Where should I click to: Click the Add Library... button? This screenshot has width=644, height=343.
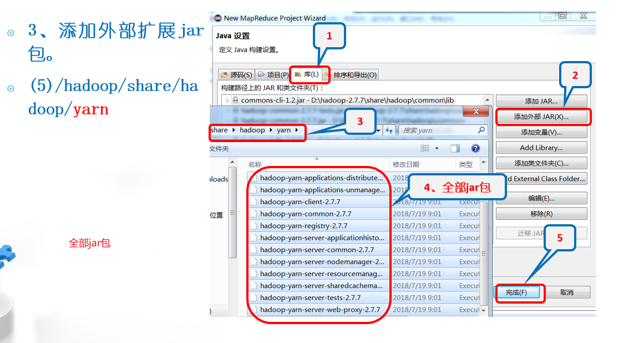point(541,148)
